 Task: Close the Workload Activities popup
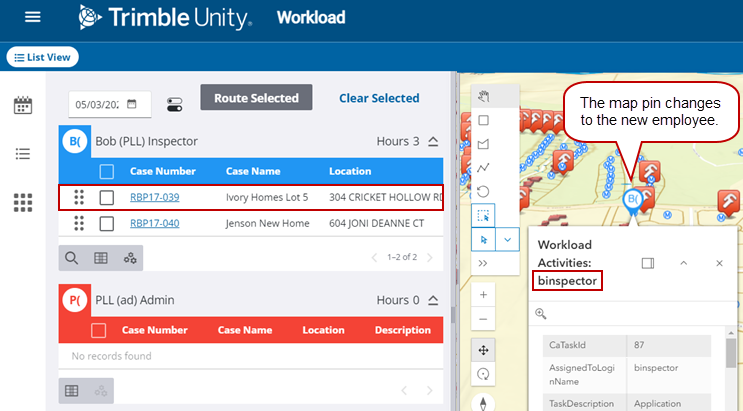(719, 263)
